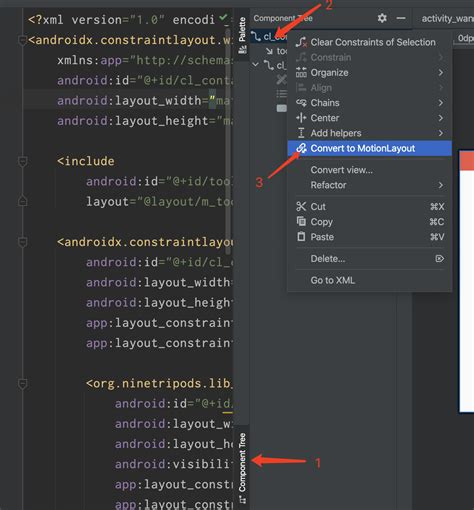
Task: Click the green inspection checkmark in editor
Action: (x=223, y=17)
